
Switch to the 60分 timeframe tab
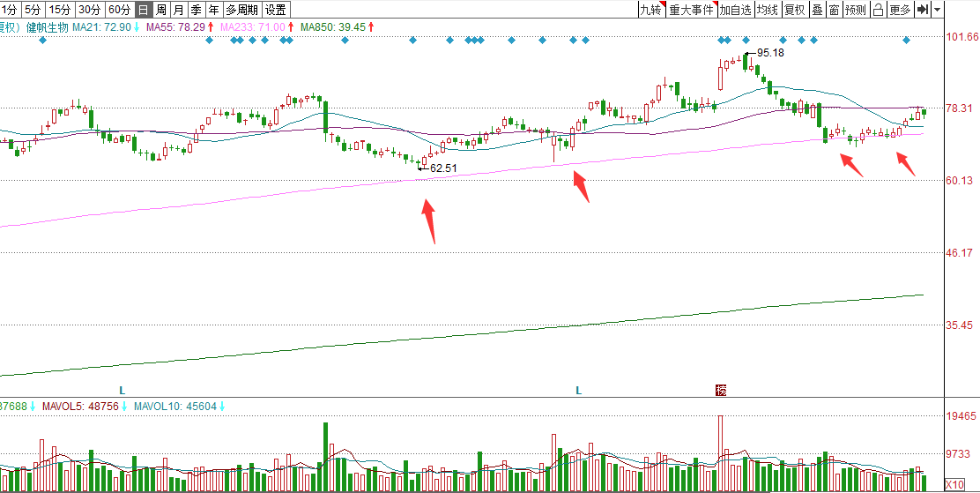pyautogui.click(x=118, y=10)
